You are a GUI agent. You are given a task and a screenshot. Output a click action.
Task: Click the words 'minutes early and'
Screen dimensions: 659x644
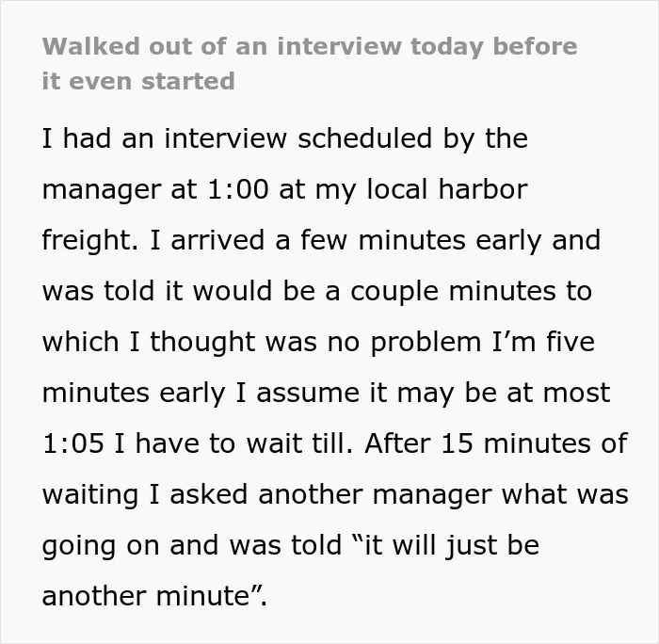(479, 240)
